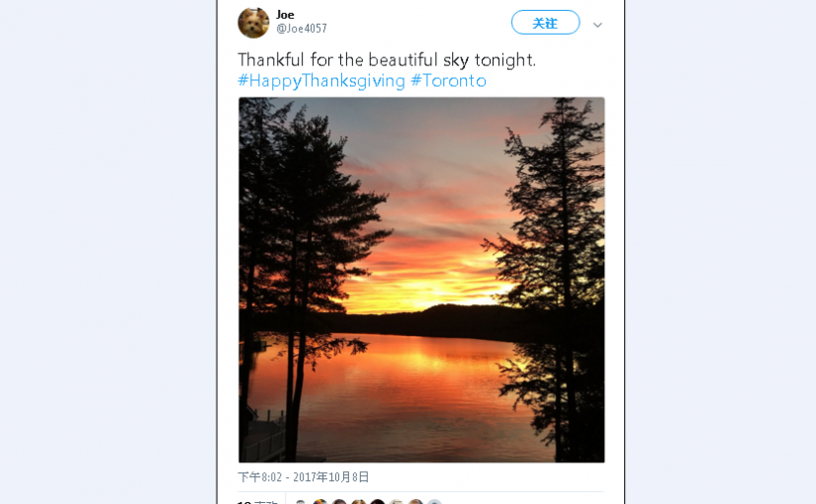The width and height of the screenshot is (816, 504).
Task: Open the likes count beside liker avatars
Action: click(x=257, y=502)
